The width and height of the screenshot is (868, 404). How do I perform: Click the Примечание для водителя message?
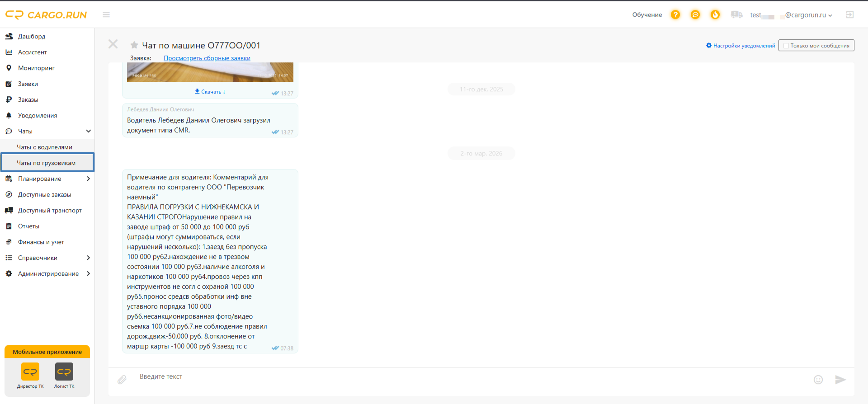point(210,261)
